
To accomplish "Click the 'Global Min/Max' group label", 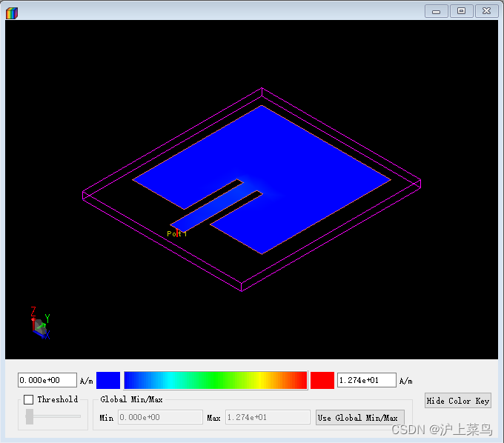I will (x=131, y=399).
